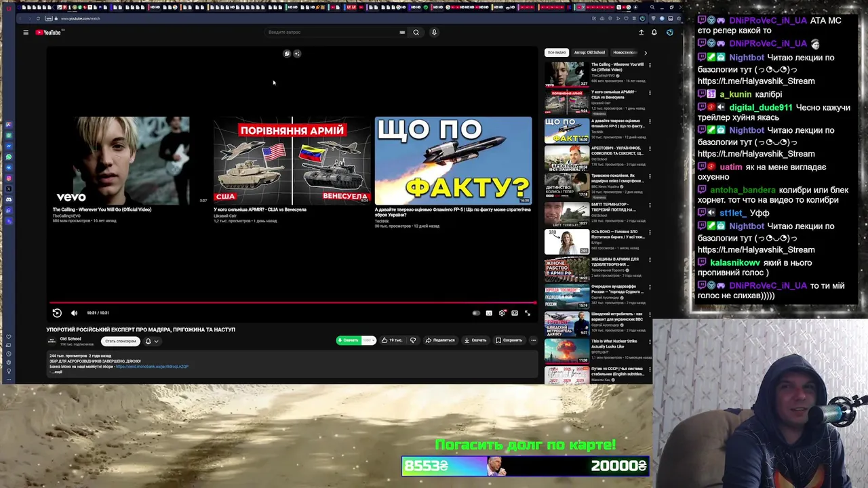Open the YouTube hamburger guide menu

pyautogui.click(x=26, y=33)
